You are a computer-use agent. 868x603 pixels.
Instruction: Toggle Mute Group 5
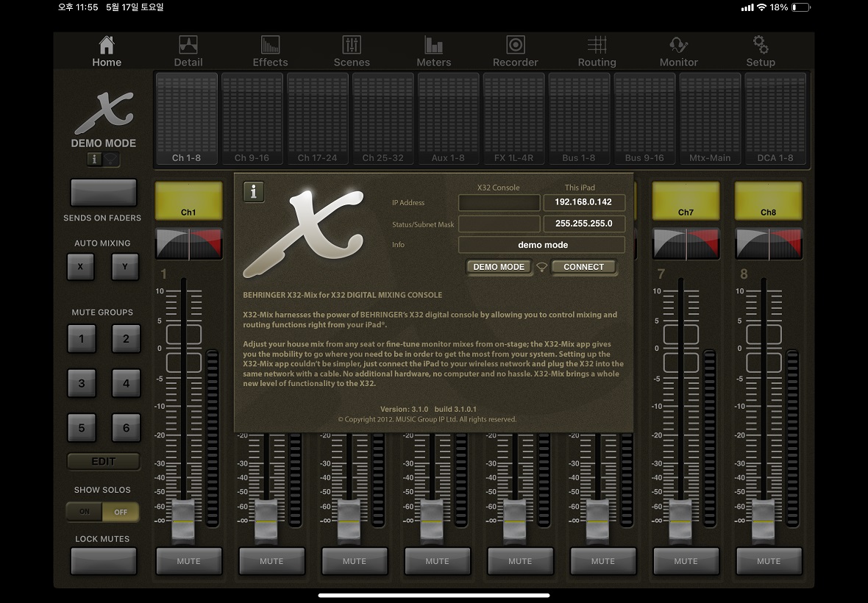pyautogui.click(x=82, y=428)
